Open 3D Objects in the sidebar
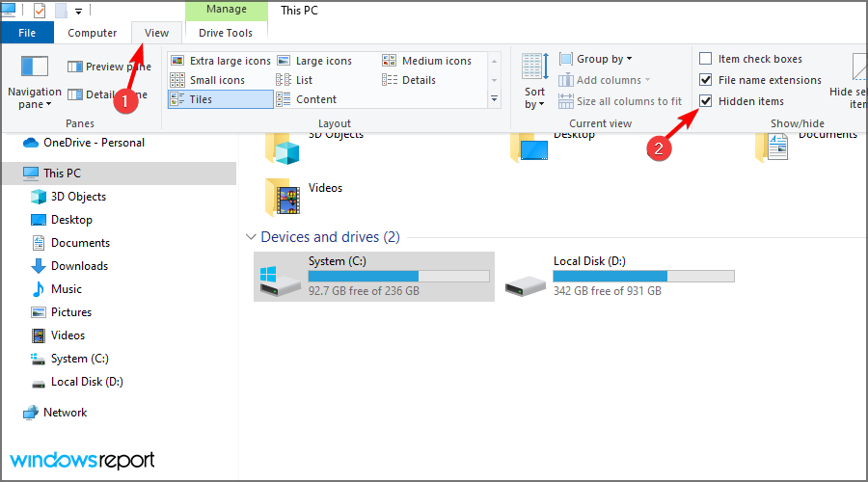 (x=68, y=197)
